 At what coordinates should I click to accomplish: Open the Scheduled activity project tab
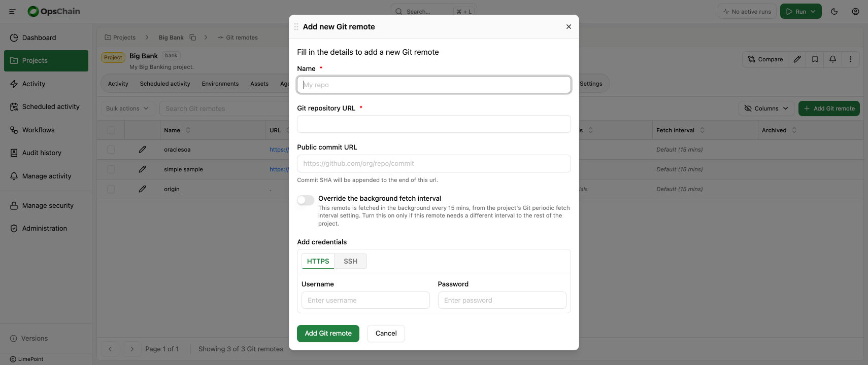click(165, 84)
